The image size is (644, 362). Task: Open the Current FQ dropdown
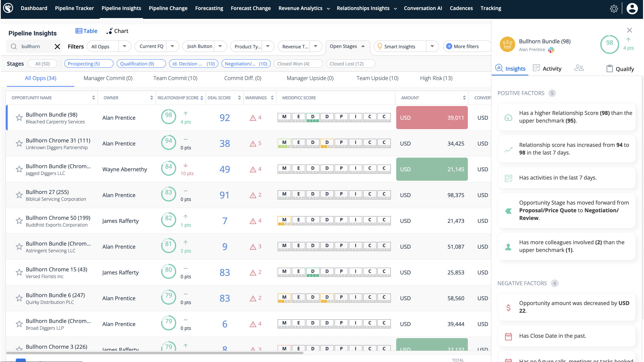coord(172,46)
